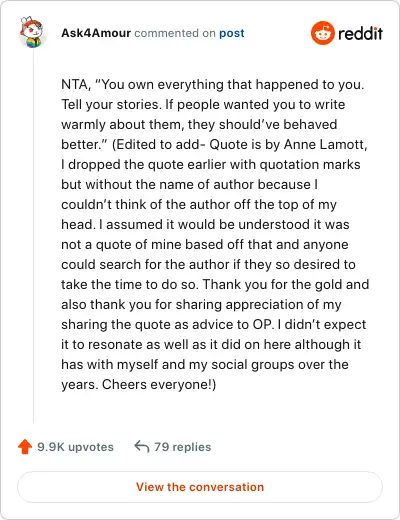
Task: Open the Ask4Amour username profile
Action: (96, 33)
